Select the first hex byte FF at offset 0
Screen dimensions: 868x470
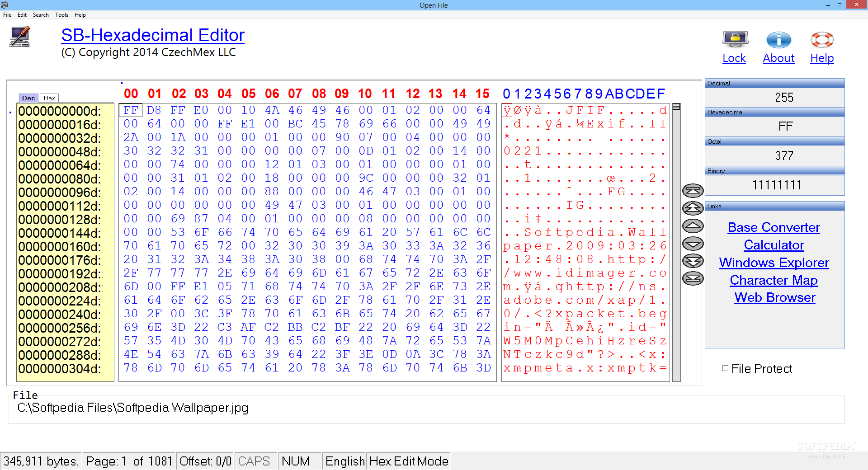click(131, 110)
